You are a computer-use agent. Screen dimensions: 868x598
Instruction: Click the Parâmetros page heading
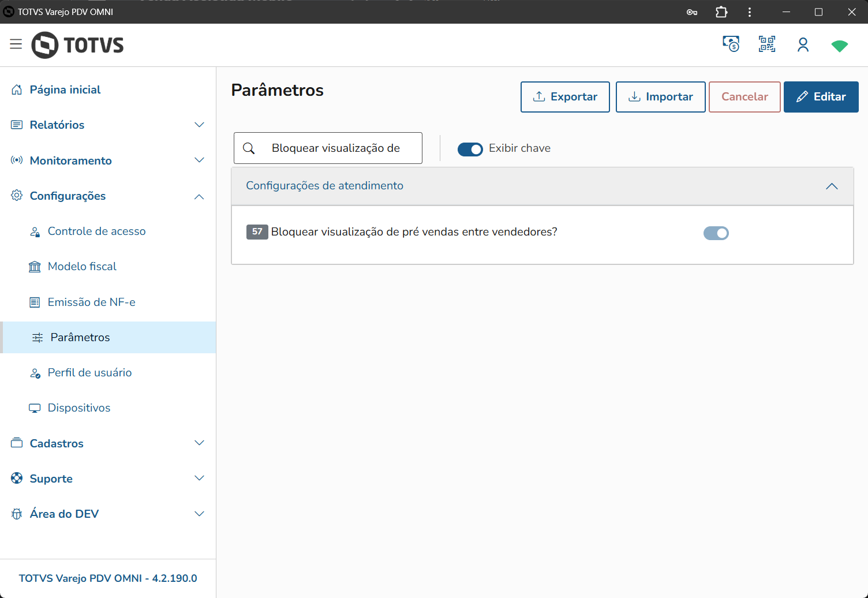click(278, 90)
